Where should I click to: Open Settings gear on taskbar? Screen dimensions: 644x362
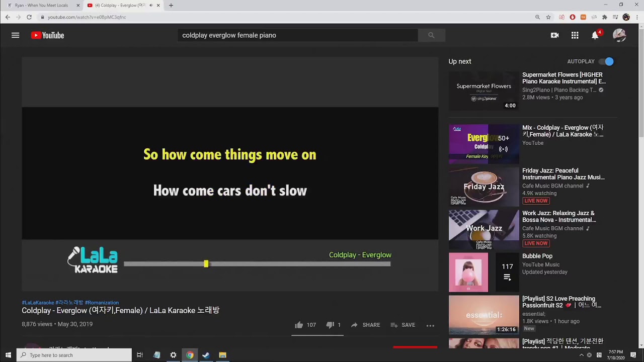click(173, 355)
